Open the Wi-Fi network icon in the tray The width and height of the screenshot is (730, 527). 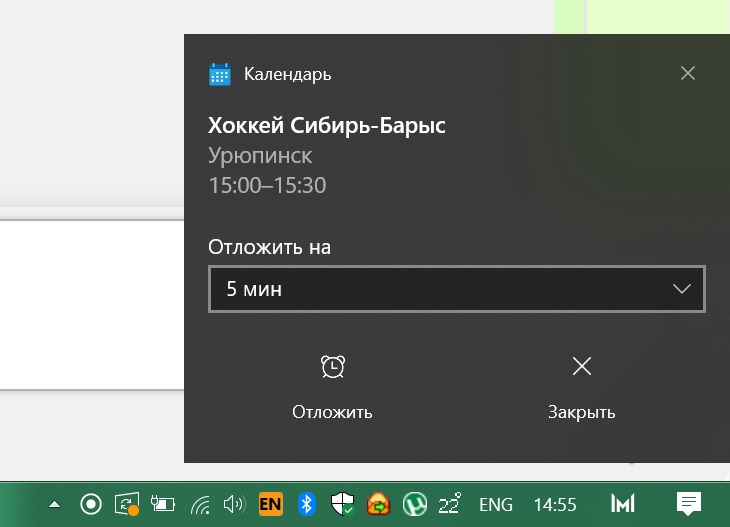coord(200,505)
